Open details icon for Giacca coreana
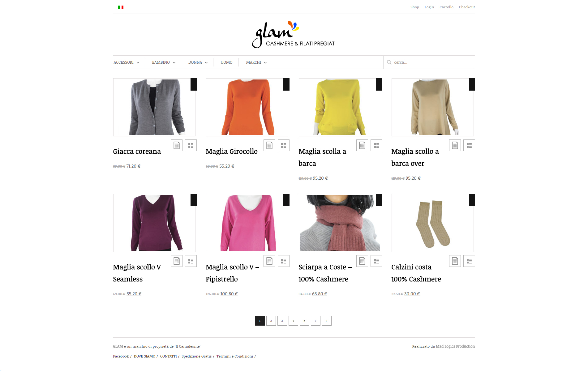The height and width of the screenshot is (372, 588). click(177, 145)
